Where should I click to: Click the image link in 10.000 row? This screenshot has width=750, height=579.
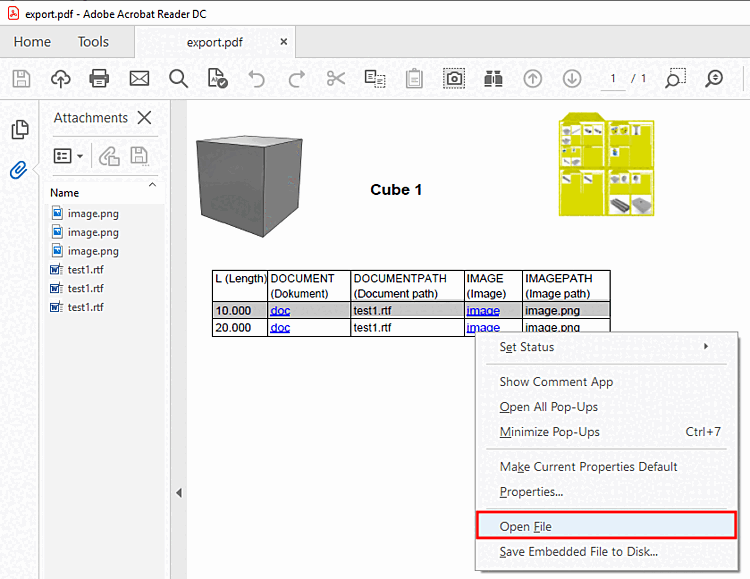point(483,311)
